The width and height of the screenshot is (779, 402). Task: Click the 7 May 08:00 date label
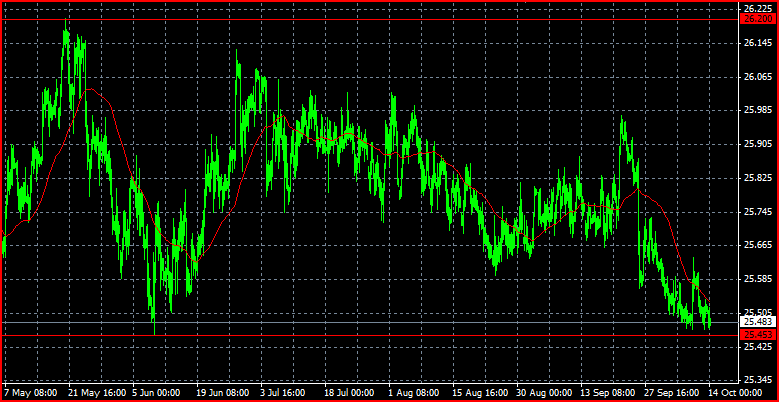coord(33,392)
